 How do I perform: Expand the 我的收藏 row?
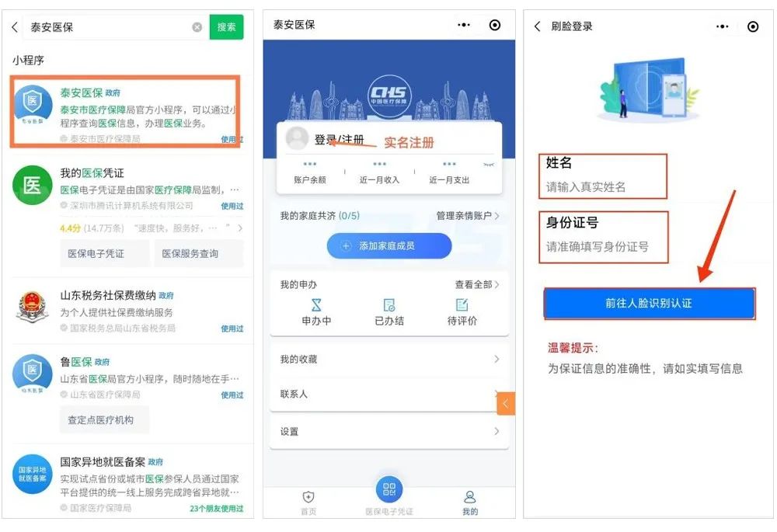[389, 359]
